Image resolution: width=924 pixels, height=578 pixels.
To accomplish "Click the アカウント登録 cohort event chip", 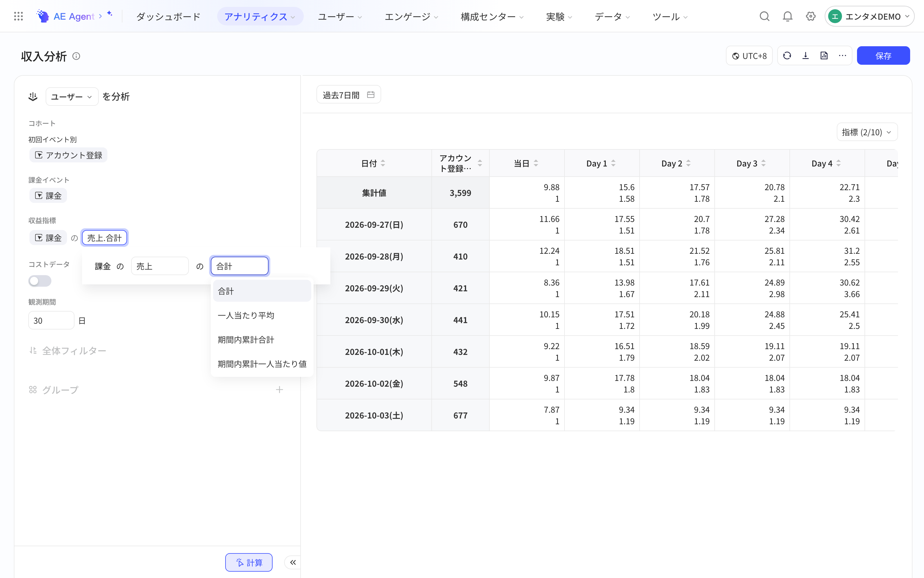I will click(x=68, y=155).
